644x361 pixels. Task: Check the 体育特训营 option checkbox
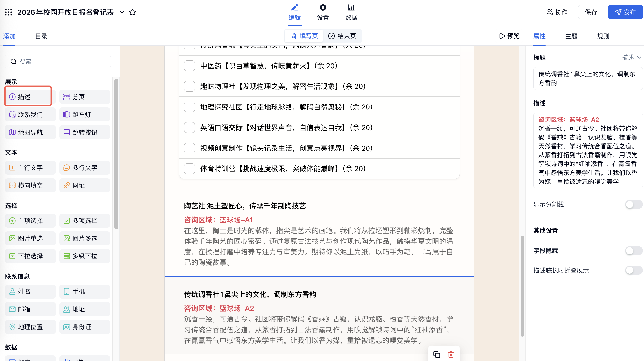pyautogui.click(x=189, y=169)
